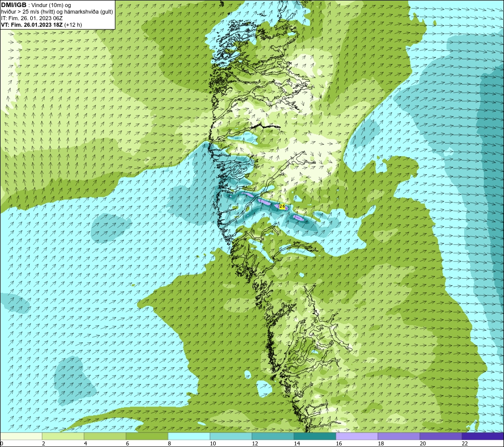Click the '6' label on the scale
This screenshot has width=504, height=447.
click(128, 443)
